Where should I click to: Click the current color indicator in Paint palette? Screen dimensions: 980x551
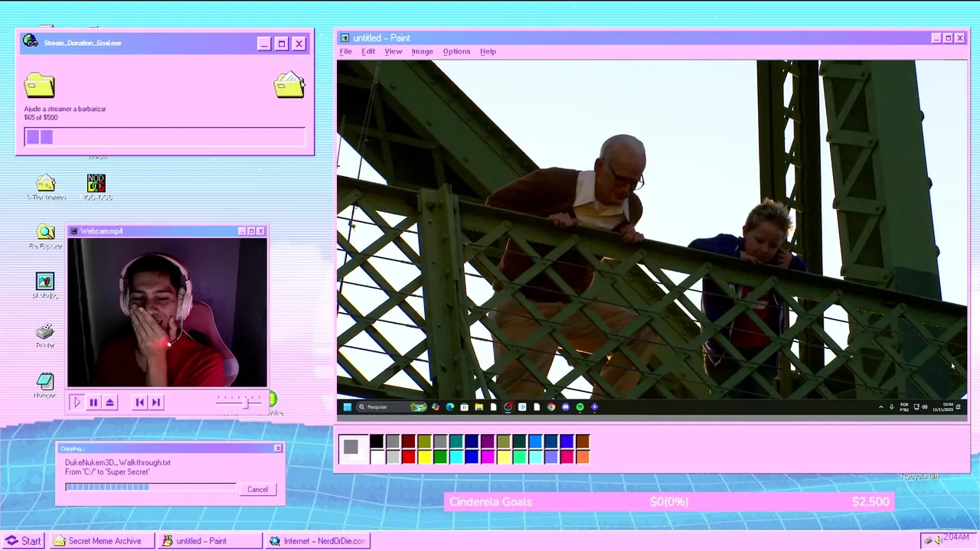[x=351, y=448]
